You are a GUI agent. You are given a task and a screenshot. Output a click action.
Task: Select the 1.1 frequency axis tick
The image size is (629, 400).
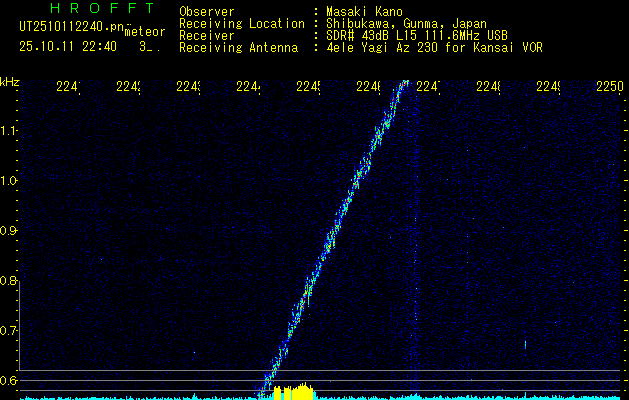click(x=10, y=130)
